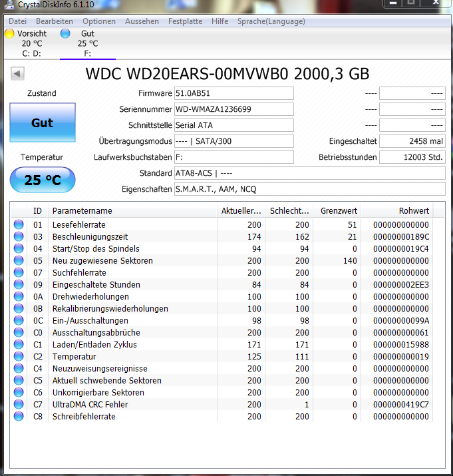This screenshot has height=476, width=453.
Task: Click the Schnittstelle field Serial ATA
Action: point(234,125)
